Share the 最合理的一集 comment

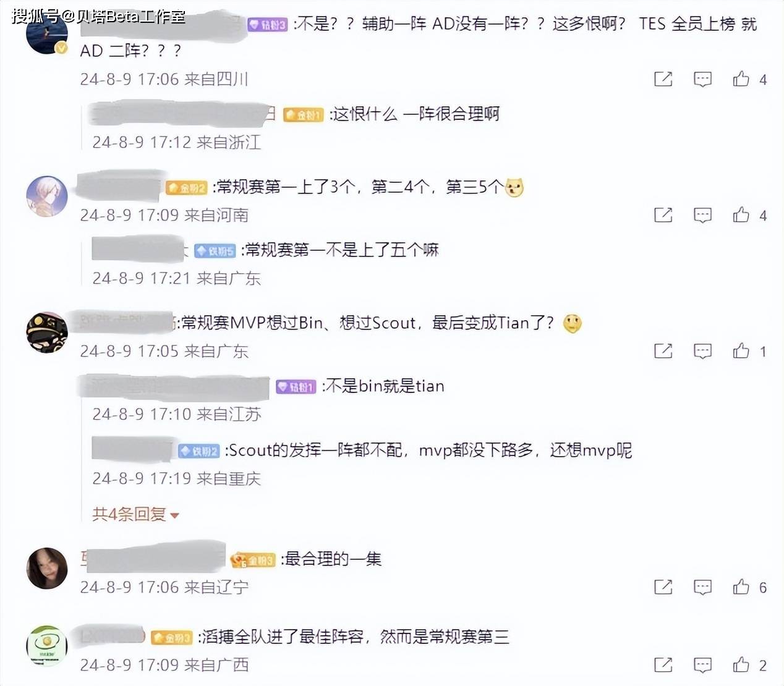click(663, 587)
